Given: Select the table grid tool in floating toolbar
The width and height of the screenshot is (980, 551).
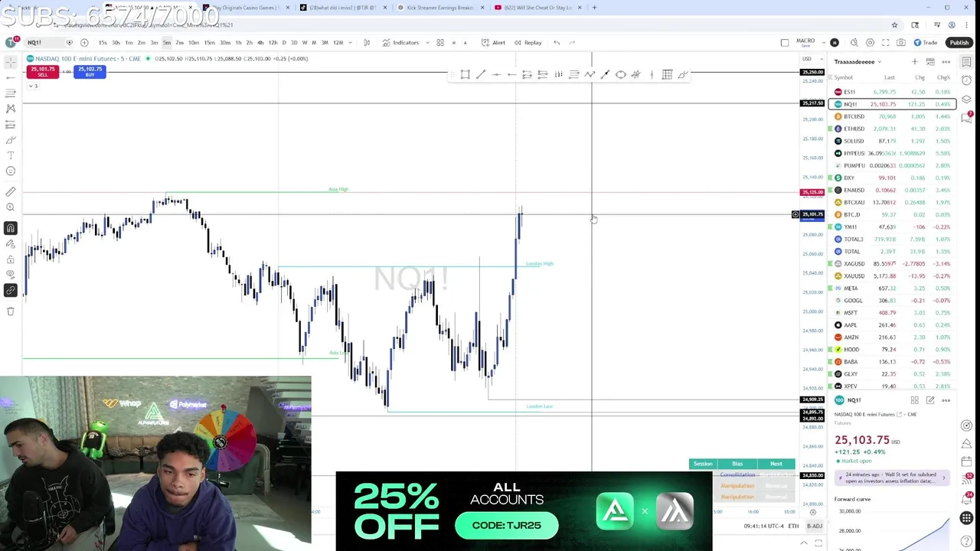Looking at the screenshot, I should pos(667,74).
